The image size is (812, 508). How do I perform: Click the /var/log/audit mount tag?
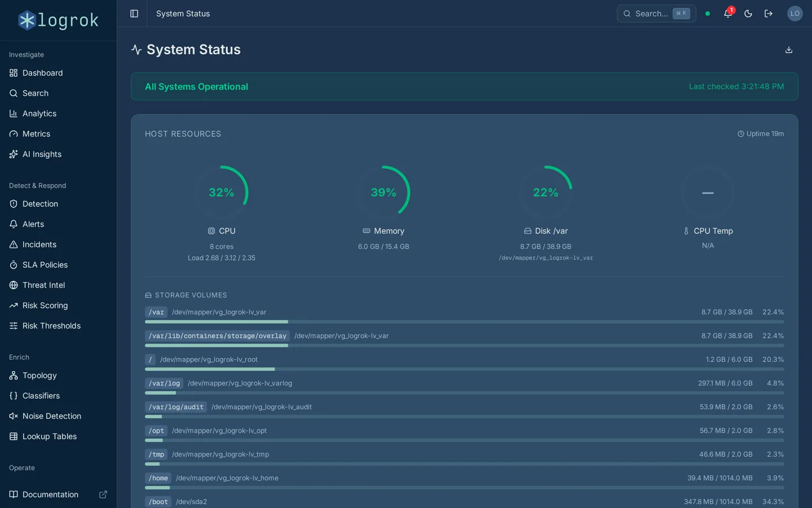click(x=176, y=407)
